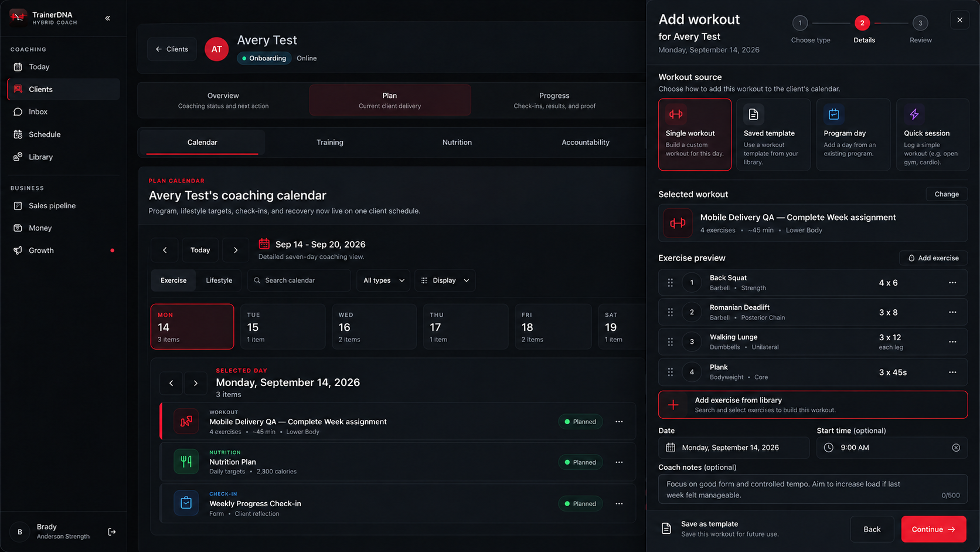Click Change selected workout button
The width and height of the screenshot is (980, 552).
click(x=947, y=194)
